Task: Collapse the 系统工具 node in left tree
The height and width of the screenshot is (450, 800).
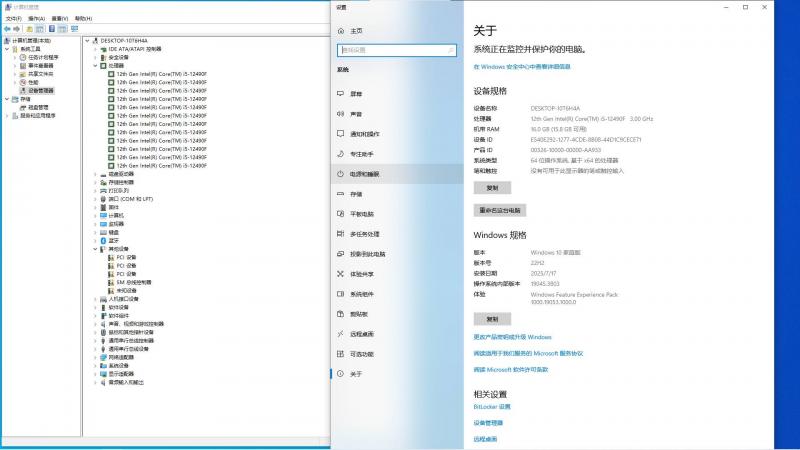Action: [x=7, y=49]
